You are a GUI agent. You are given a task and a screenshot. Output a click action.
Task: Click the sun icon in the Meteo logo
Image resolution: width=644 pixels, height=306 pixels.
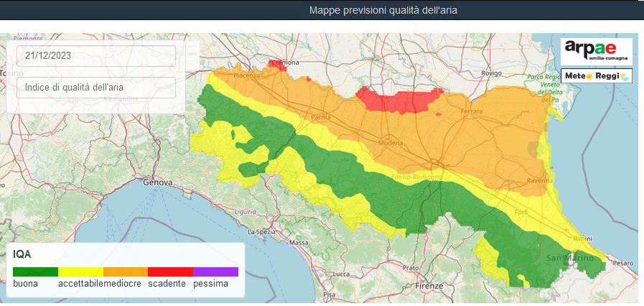pyautogui.click(x=590, y=75)
